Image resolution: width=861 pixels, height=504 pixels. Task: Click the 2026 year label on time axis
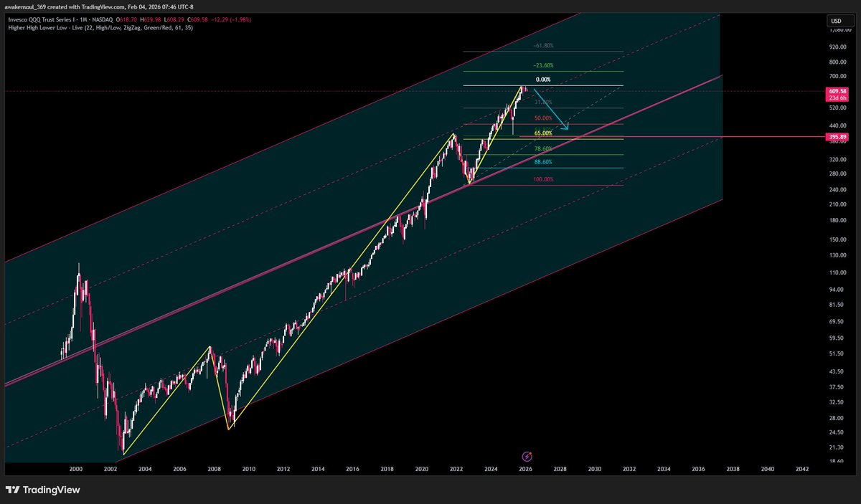click(525, 469)
